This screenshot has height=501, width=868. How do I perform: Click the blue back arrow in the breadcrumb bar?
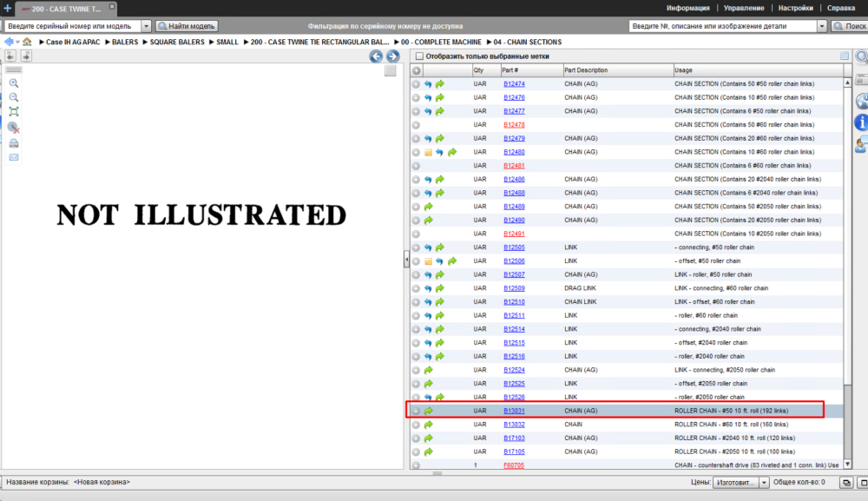coord(9,42)
